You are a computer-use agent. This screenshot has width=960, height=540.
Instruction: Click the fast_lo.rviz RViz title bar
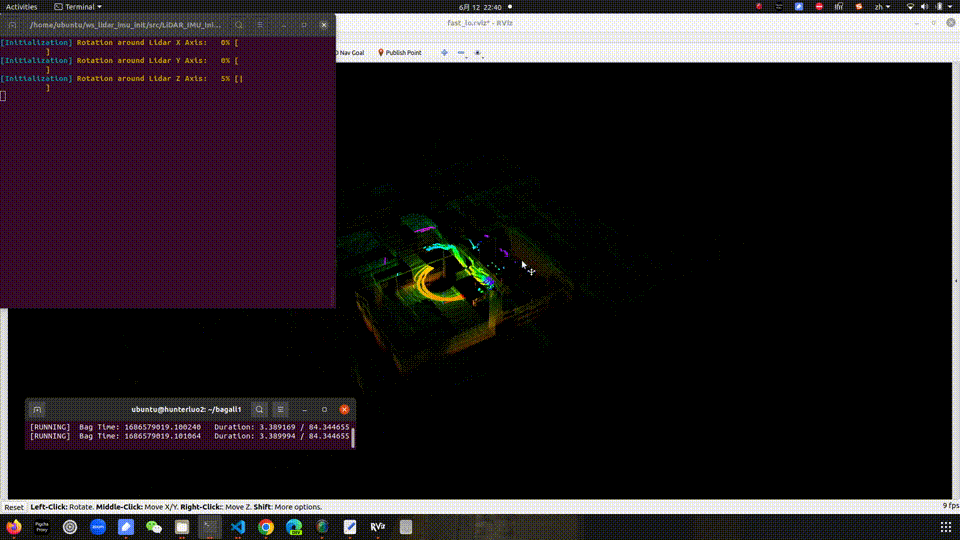point(481,23)
